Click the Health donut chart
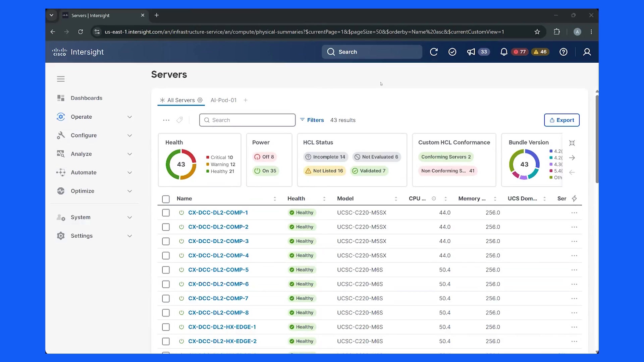This screenshot has height=362, width=644. coord(181,164)
